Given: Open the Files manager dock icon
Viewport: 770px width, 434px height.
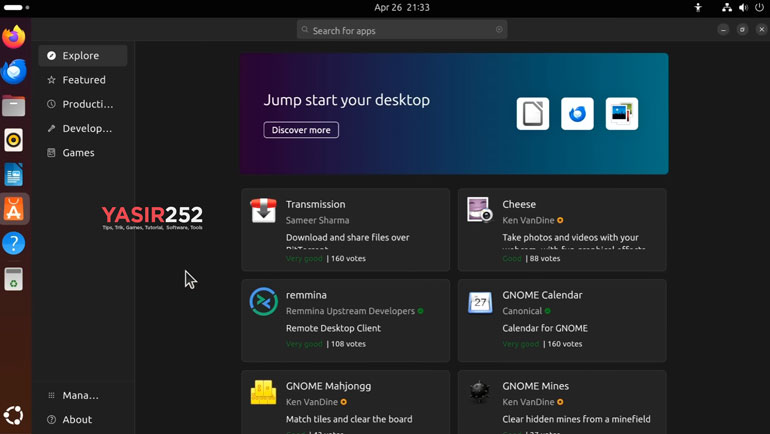Looking at the screenshot, I should point(14,106).
